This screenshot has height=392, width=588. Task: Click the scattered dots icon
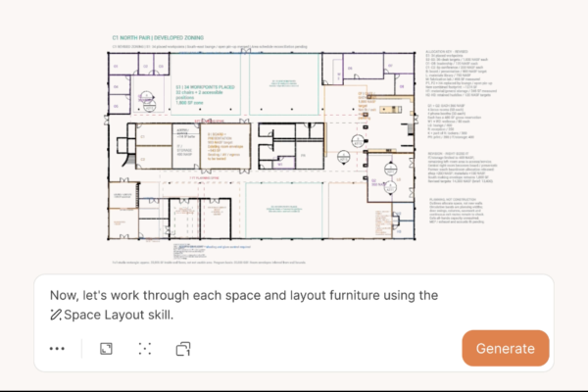point(145,349)
